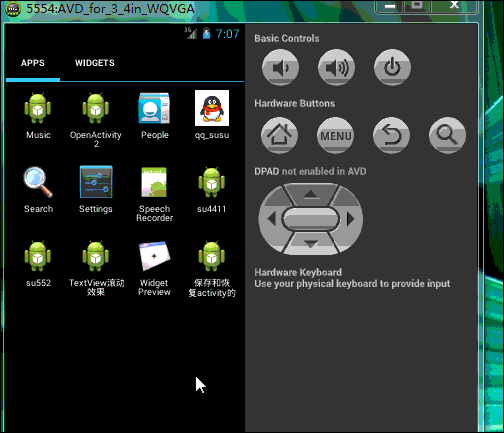
Task: Open the Settings app
Action: (x=96, y=189)
